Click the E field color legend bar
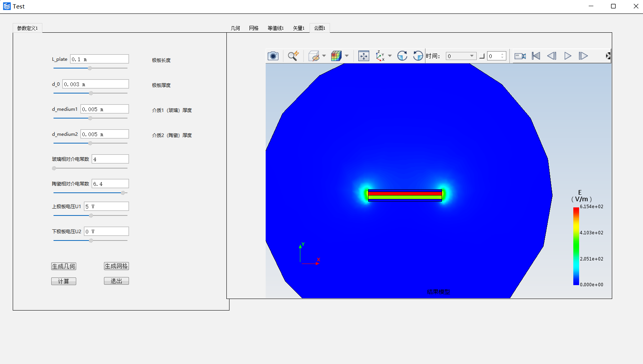Screen dimensions: 643x364 (576, 246)
